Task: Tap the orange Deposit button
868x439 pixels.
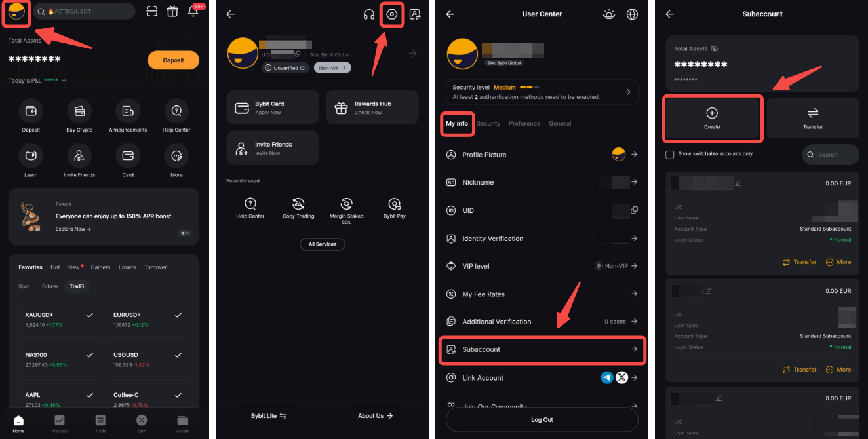Action: coord(173,60)
